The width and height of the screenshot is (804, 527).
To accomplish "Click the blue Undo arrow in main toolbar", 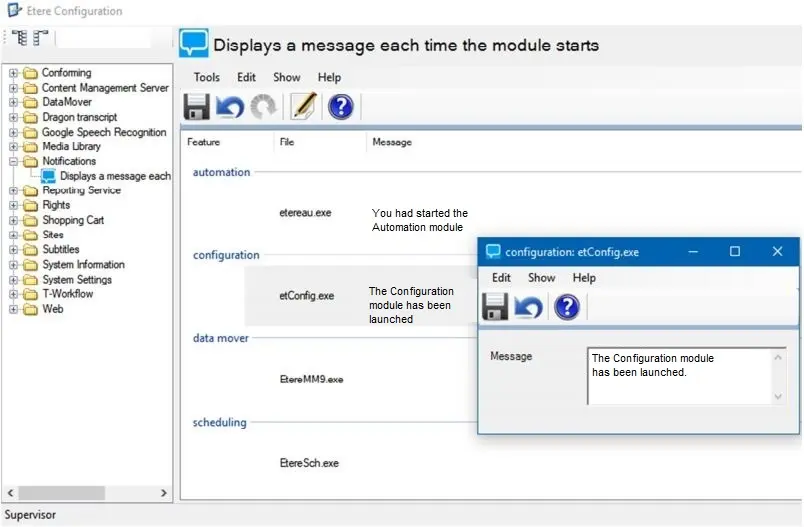I will (229, 106).
